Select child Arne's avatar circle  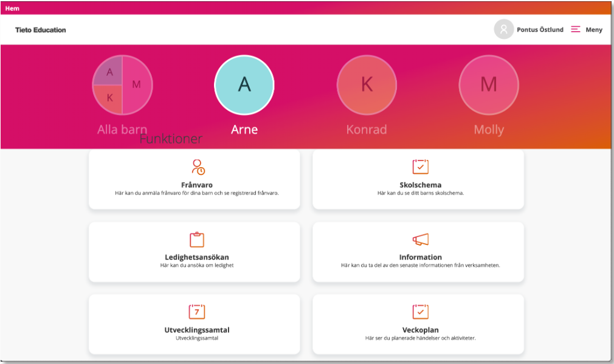coord(244,85)
